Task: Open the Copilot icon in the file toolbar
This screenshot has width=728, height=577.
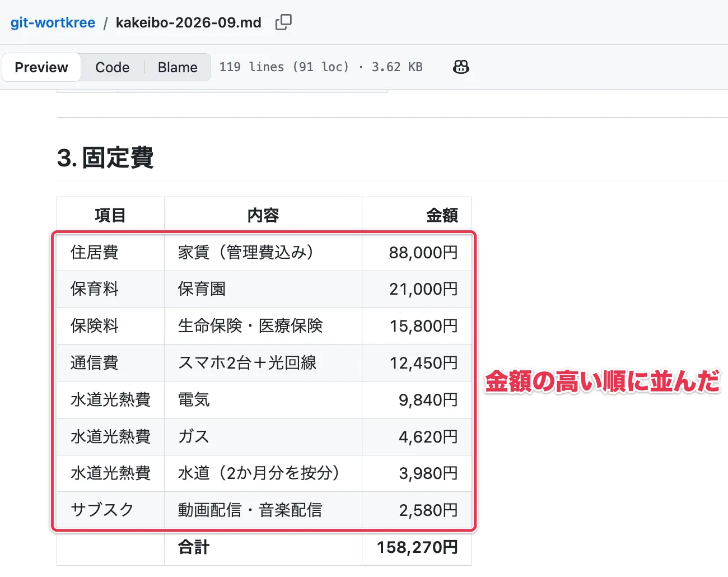Action: [x=461, y=67]
